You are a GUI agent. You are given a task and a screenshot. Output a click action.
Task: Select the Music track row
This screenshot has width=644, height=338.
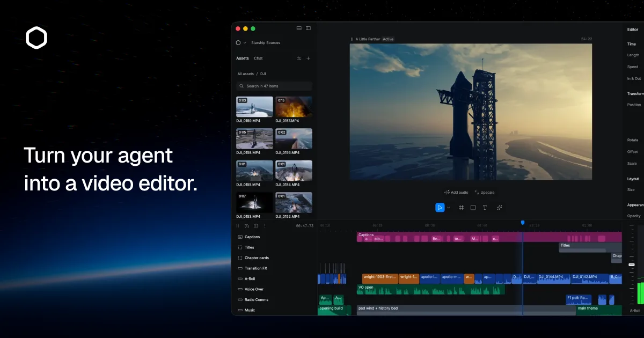tap(274, 310)
